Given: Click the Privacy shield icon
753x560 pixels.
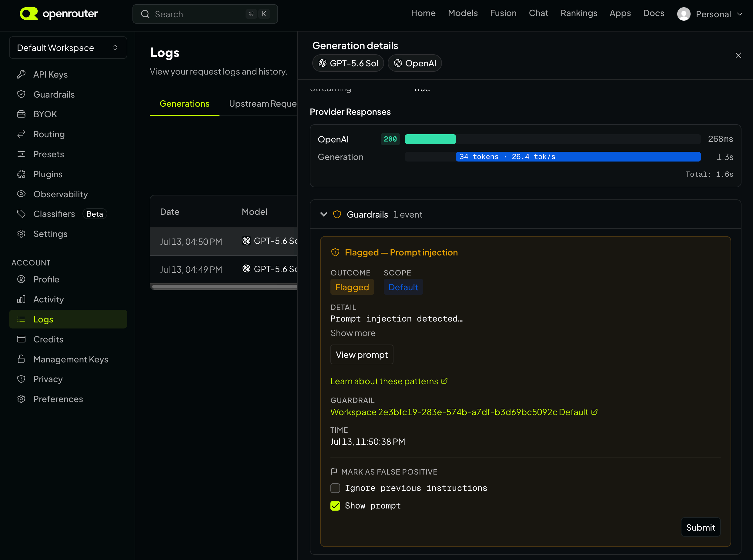Looking at the screenshot, I should (21, 379).
